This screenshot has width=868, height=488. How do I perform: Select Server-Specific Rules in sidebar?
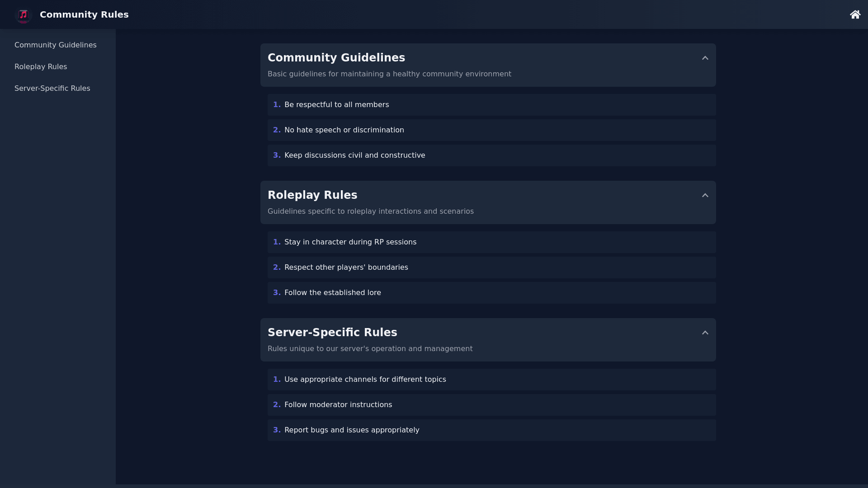point(52,89)
